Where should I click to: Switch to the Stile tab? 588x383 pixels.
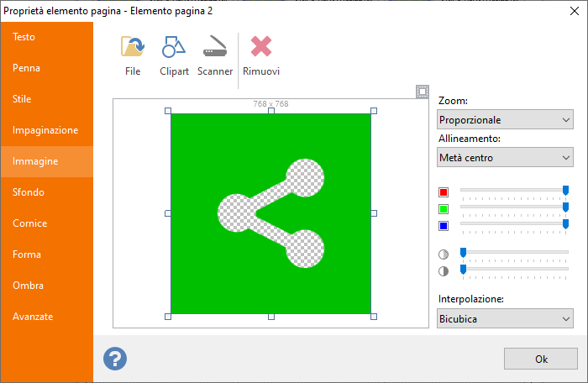[x=47, y=99]
